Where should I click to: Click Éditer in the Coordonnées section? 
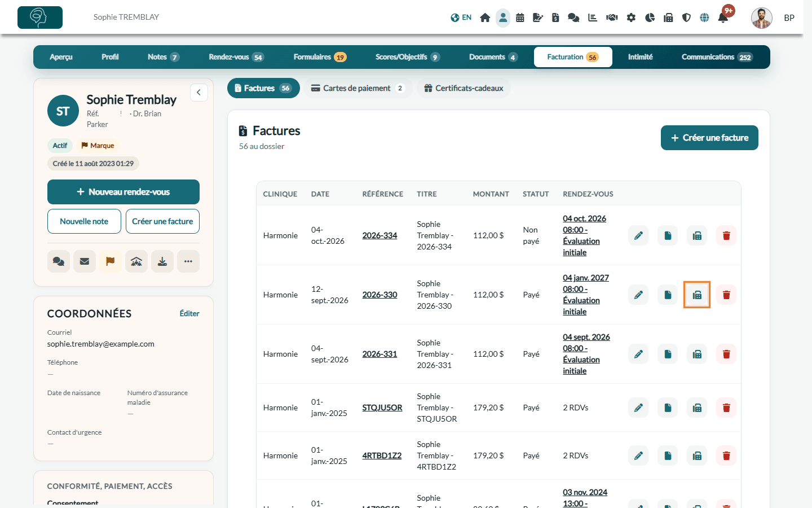189,313
